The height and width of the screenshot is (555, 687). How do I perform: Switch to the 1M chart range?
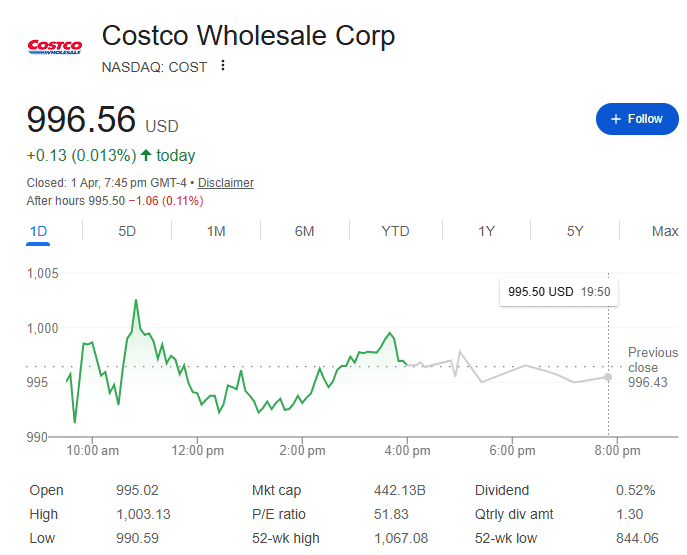point(216,231)
